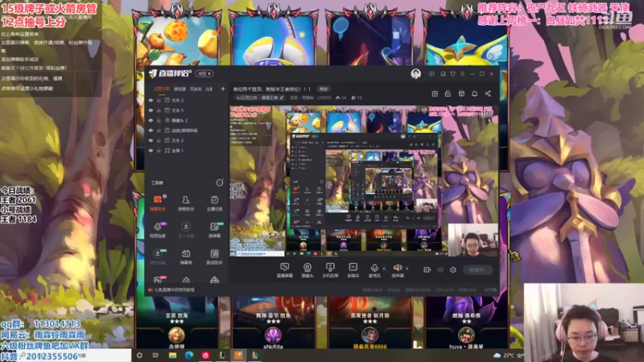Open the message icon in title bar

[x=431, y=74]
